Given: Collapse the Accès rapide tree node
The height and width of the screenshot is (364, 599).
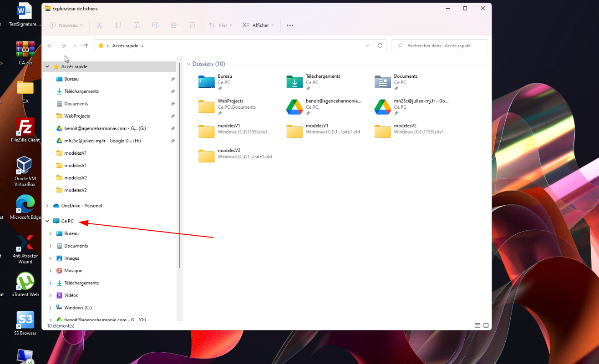Looking at the screenshot, I should tap(47, 66).
